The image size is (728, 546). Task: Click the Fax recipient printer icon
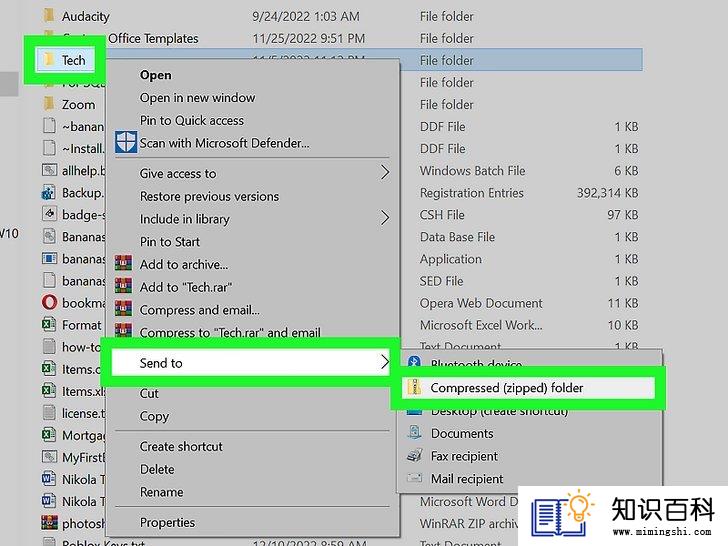point(414,455)
